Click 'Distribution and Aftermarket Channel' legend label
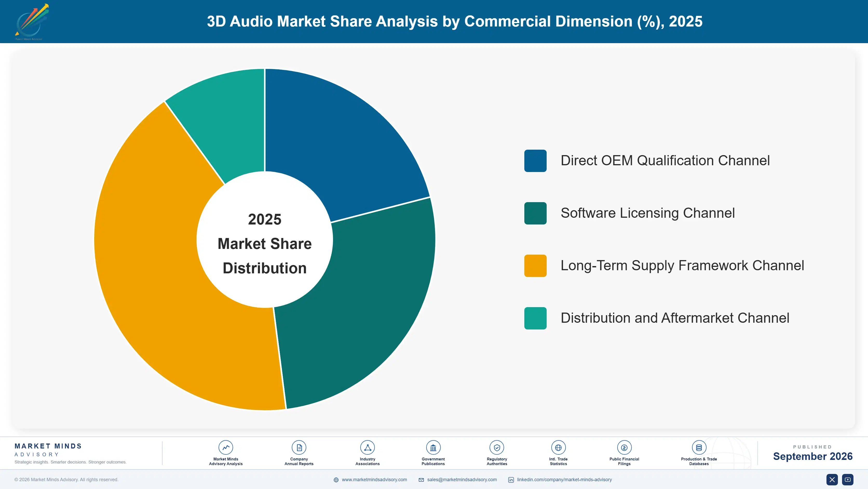This screenshot has height=489, width=868. [x=675, y=318]
